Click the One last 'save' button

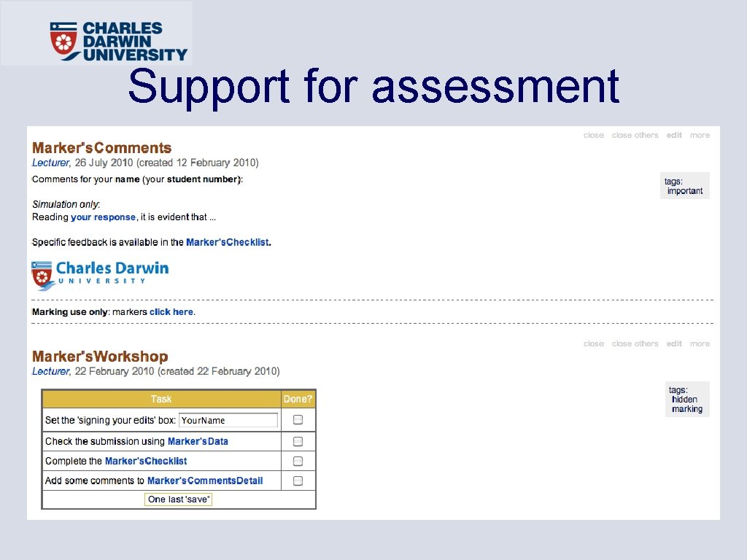tap(179, 499)
